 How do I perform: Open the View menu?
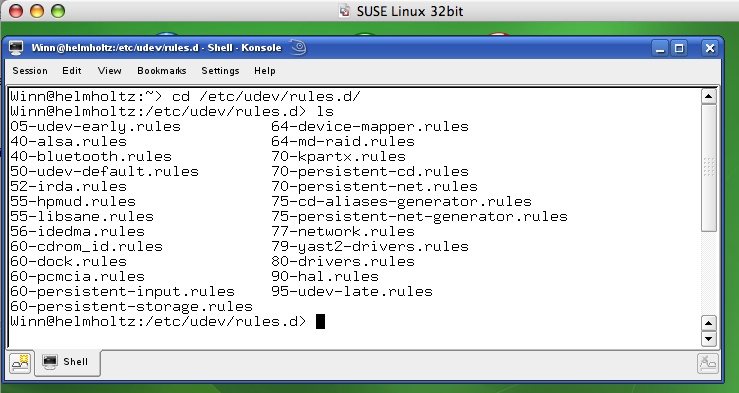[109, 71]
